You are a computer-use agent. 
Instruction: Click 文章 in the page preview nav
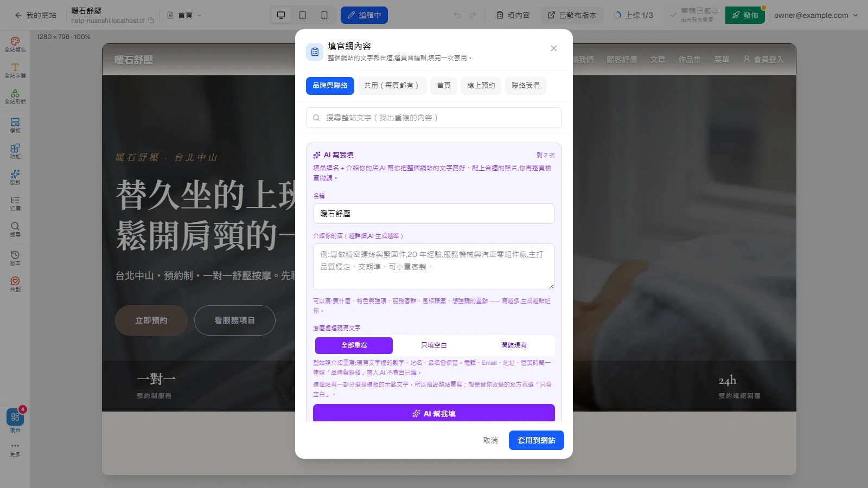(658, 60)
